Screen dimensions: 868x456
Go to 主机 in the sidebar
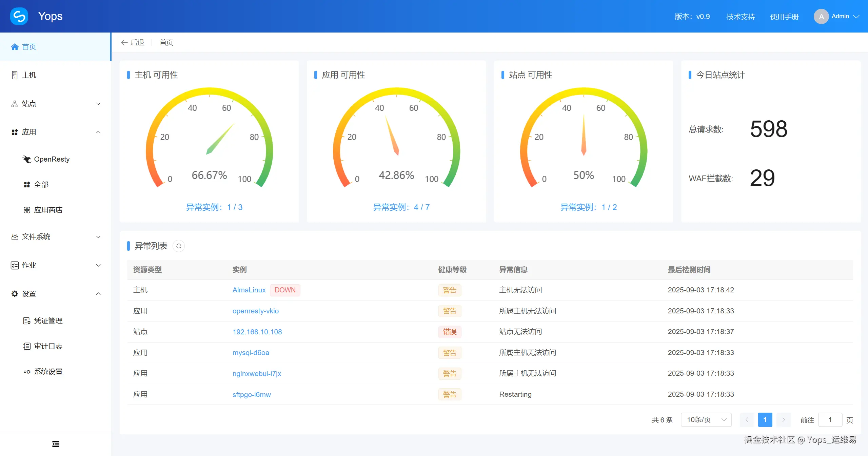pyautogui.click(x=29, y=75)
